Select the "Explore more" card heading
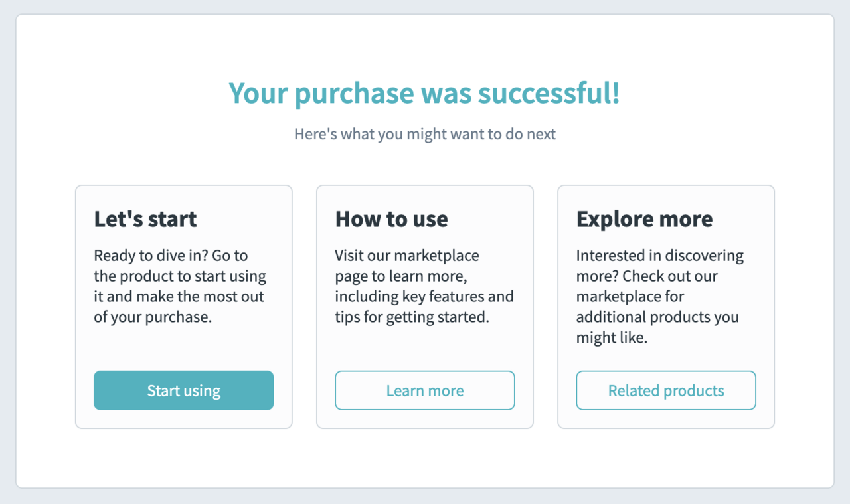 click(x=644, y=219)
